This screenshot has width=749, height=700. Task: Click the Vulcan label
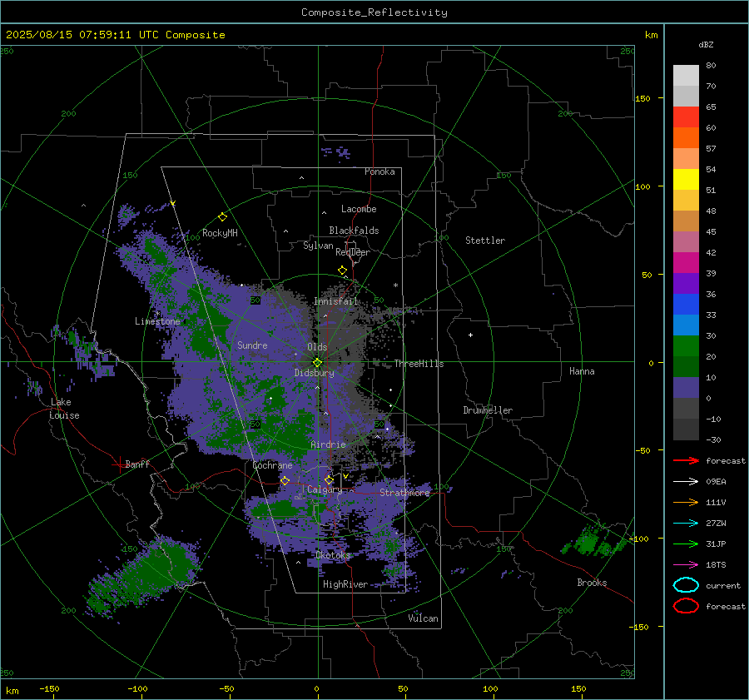423,618
